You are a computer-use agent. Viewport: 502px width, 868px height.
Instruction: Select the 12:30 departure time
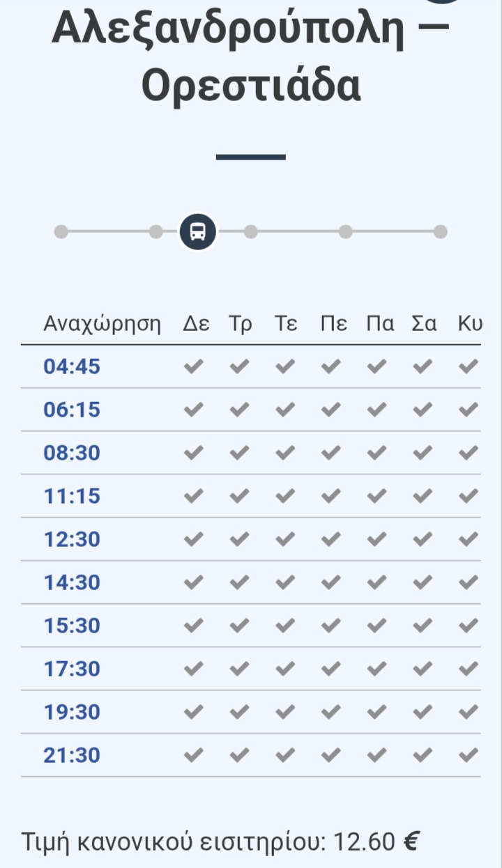coord(72,539)
